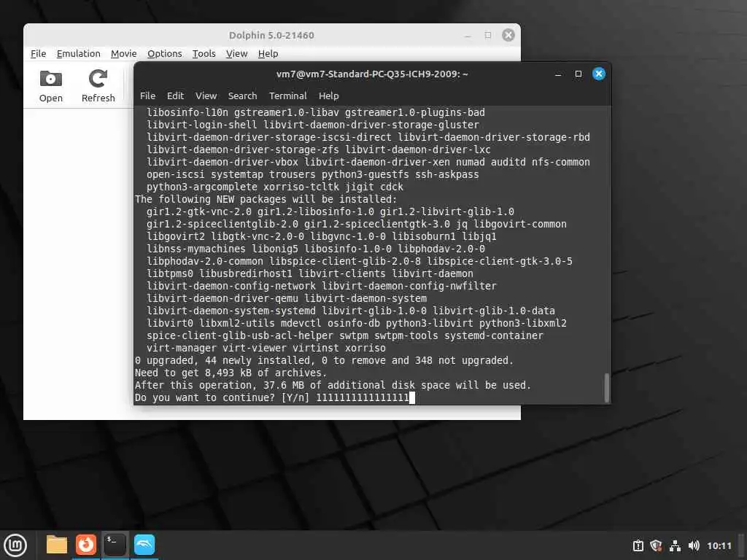
Task: Open the File menu in Dolphin
Action: [38, 54]
